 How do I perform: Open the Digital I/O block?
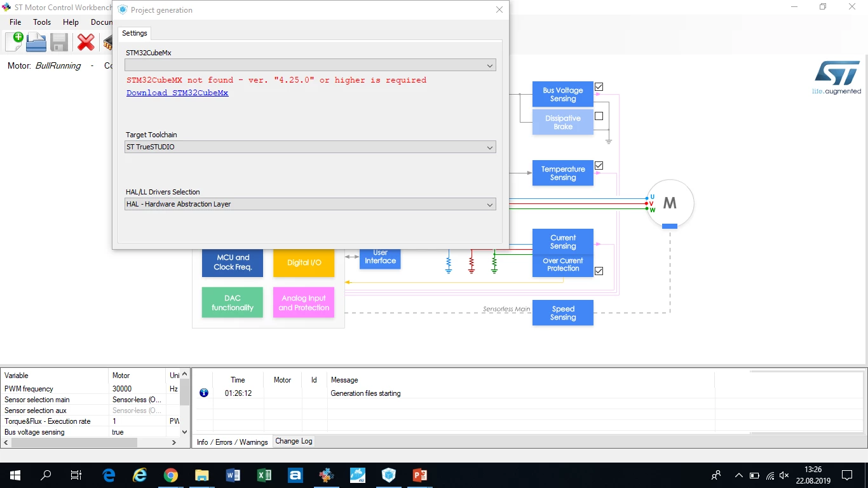click(x=304, y=262)
